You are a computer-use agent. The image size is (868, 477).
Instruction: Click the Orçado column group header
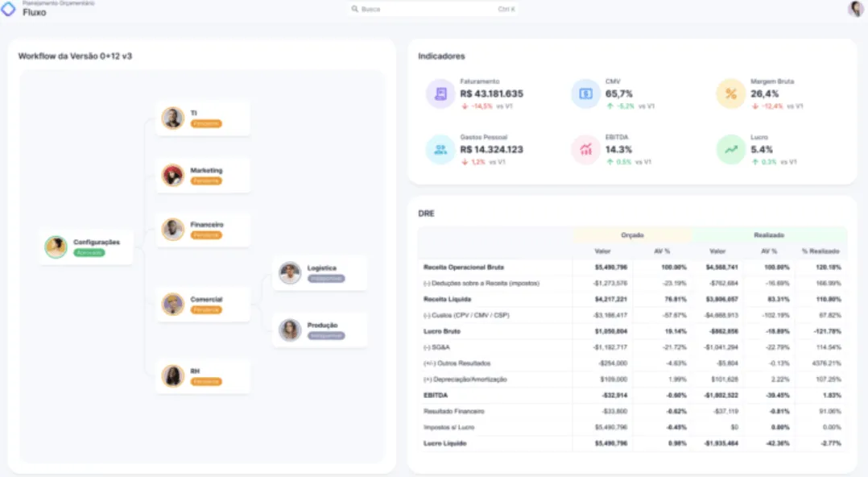(632, 235)
